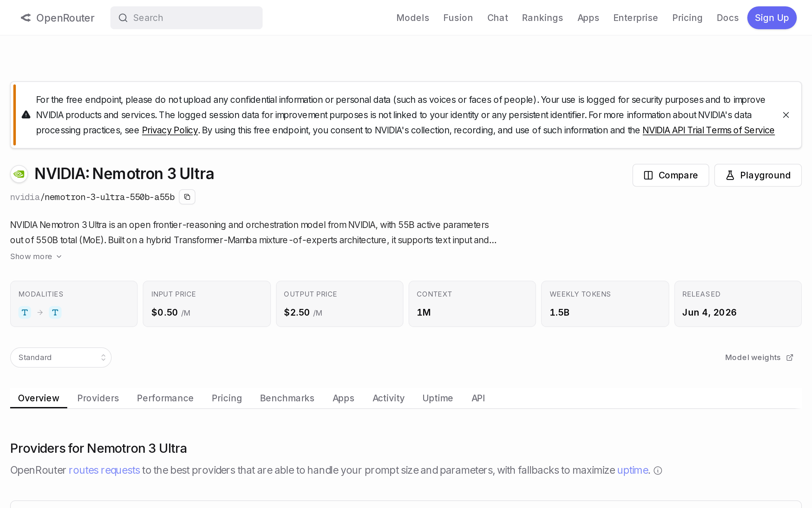Select the Overview tab
Image resolution: width=812 pixels, height=508 pixels.
click(x=39, y=398)
